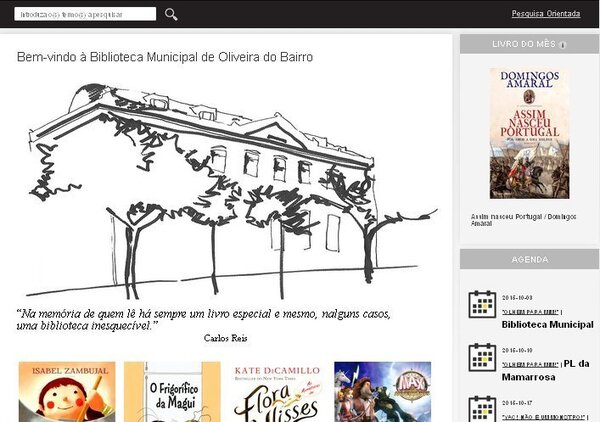600x422 pixels.
Task: Open Kate DiCamillo's Flora & Ulisses cover
Action: [276, 391]
